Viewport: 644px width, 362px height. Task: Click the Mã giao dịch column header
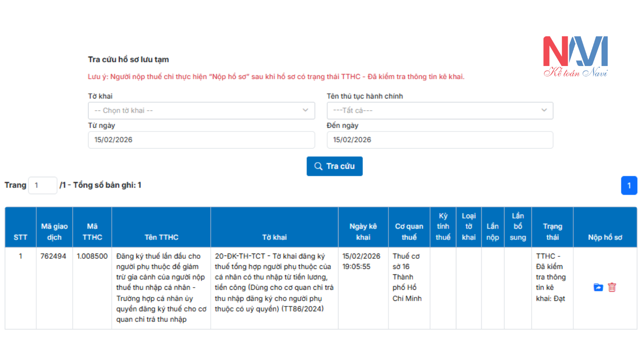pos(54,231)
